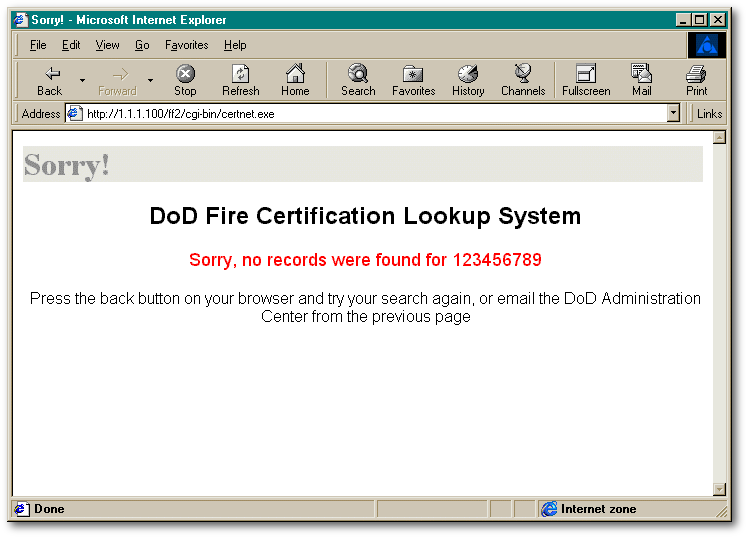Image resolution: width=746 pixels, height=537 pixels.
Task: Click the vertical scrollbar down arrow
Action: coord(719,489)
